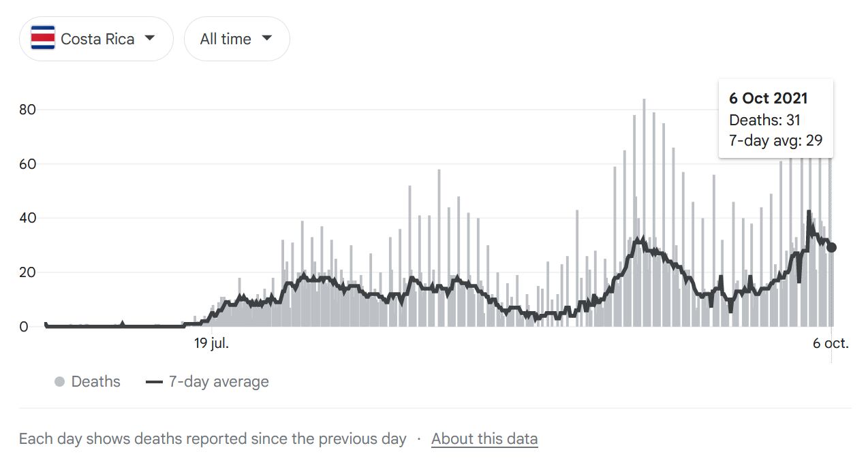Click the 40 y-axis label
Screen dimensions: 868x465
pos(27,219)
